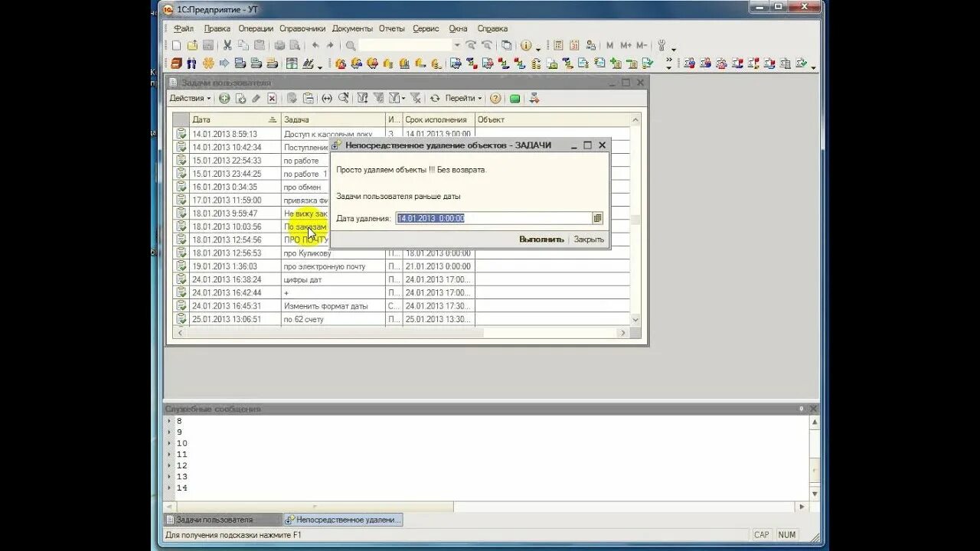Open the Документы menu
Image resolution: width=980 pixels, height=551 pixels.
[x=352, y=28]
